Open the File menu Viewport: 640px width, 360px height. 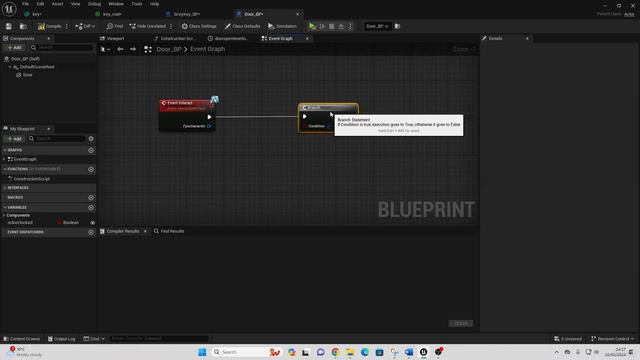(25, 4)
